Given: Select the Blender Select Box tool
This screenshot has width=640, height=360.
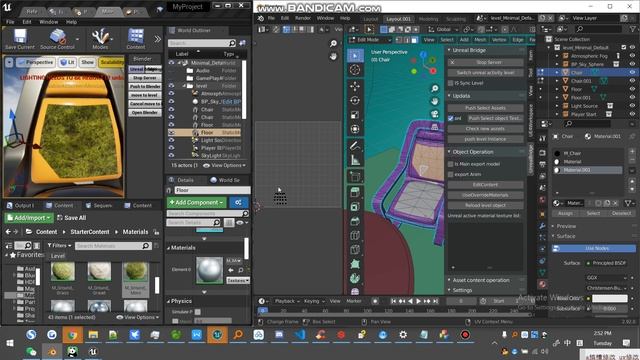Looking at the screenshot, I should 355,56.
